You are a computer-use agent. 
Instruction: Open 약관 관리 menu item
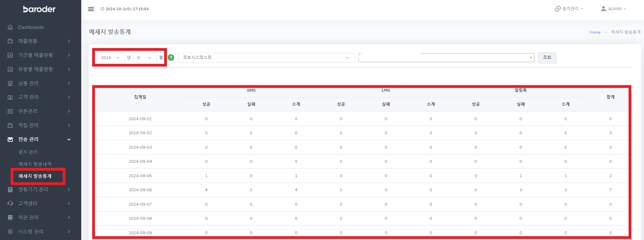click(x=28, y=217)
